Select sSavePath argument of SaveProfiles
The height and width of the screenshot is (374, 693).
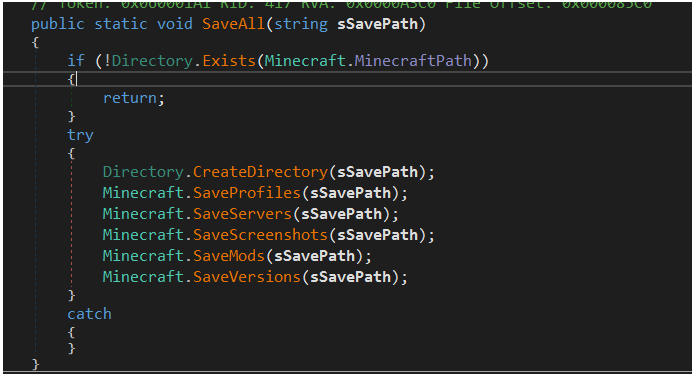point(350,193)
